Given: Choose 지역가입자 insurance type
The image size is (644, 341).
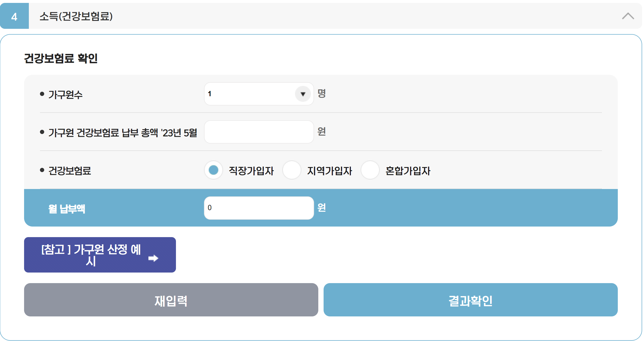Looking at the screenshot, I should (291, 170).
